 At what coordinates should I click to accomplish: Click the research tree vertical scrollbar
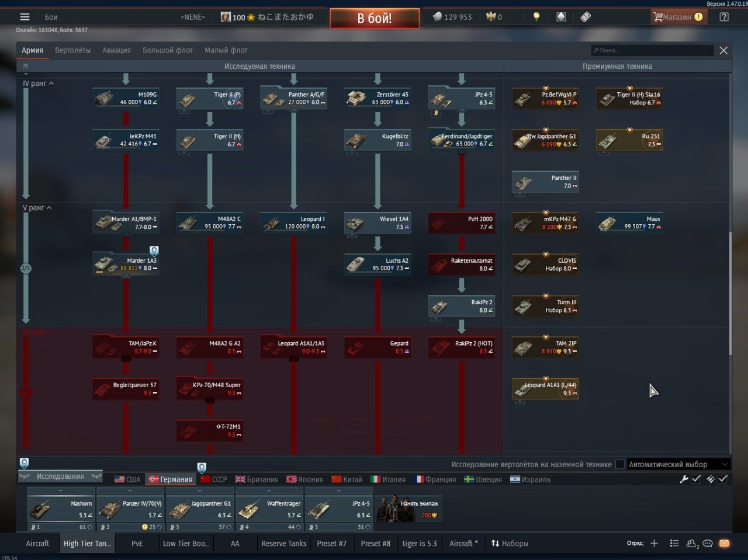(730, 293)
